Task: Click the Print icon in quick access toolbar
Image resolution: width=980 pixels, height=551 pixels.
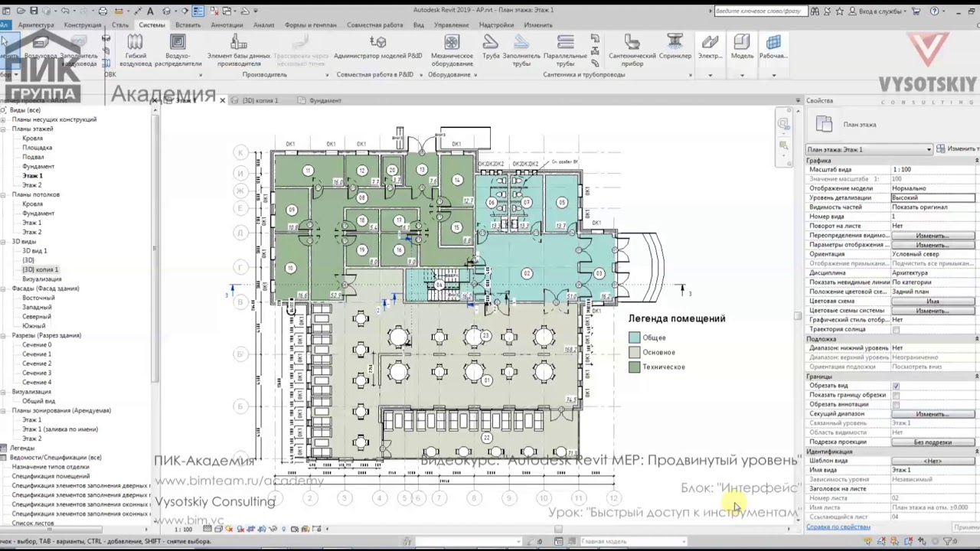Action: [103, 11]
